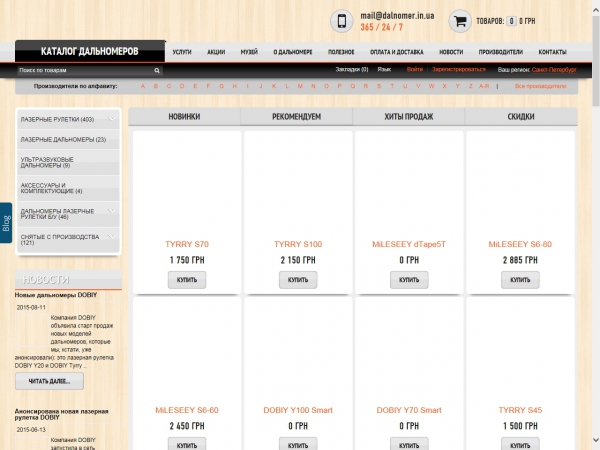Click the Войти login link

click(415, 69)
